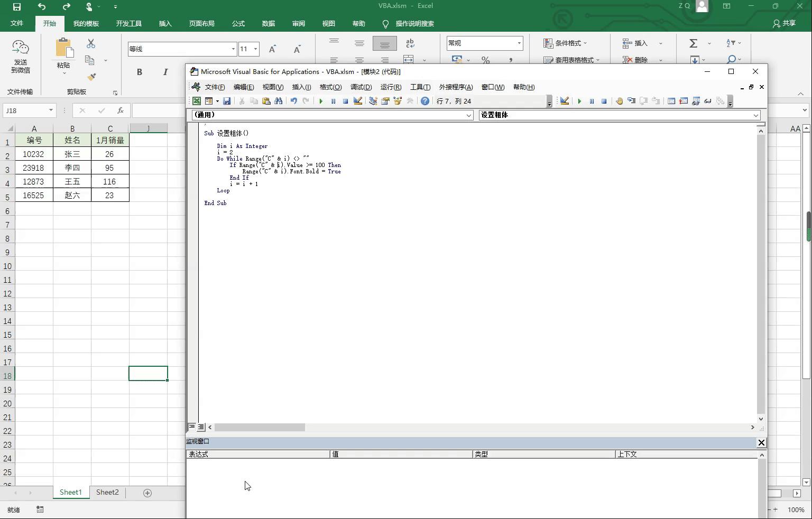This screenshot has height=519, width=812.
Task: Open 工具(T) menu in VBA editor
Action: pos(420,87)
